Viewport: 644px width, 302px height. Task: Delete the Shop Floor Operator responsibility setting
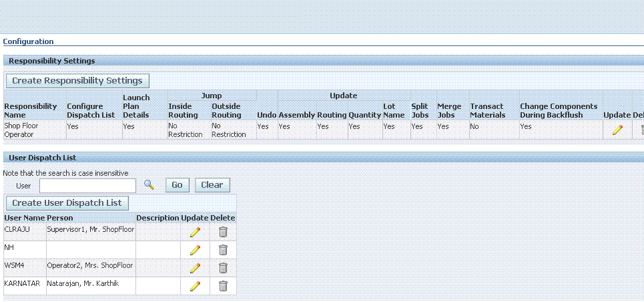(642, 130)
